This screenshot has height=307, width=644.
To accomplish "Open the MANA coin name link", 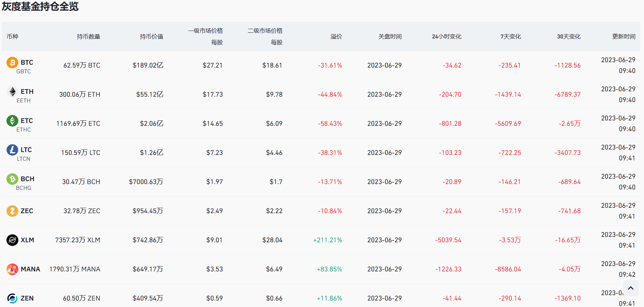I will pos(31,269).
